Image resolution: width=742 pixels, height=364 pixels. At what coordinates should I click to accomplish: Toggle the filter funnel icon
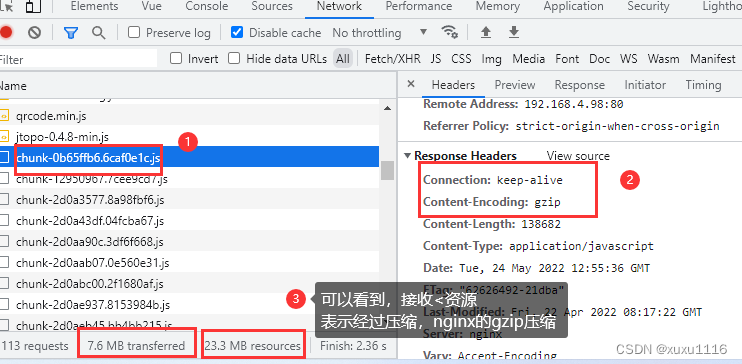[71, 33]
